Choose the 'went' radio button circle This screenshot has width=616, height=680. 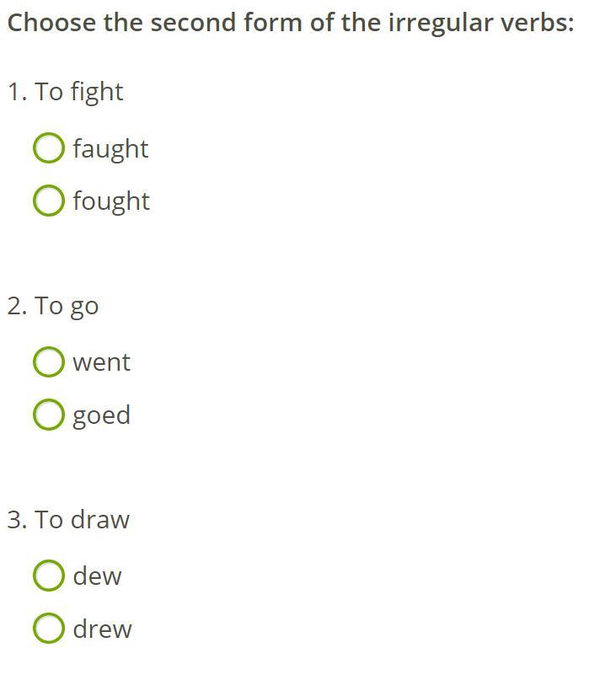coord(49,361)
